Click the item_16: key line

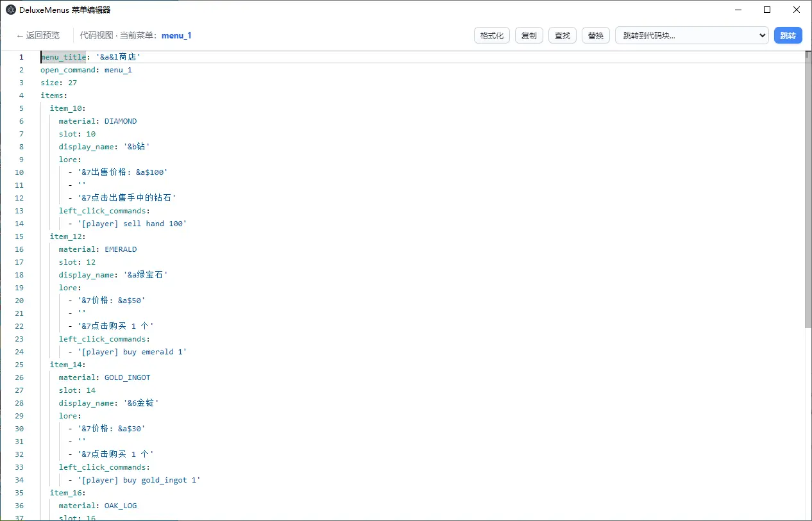[x=68, y=493]
